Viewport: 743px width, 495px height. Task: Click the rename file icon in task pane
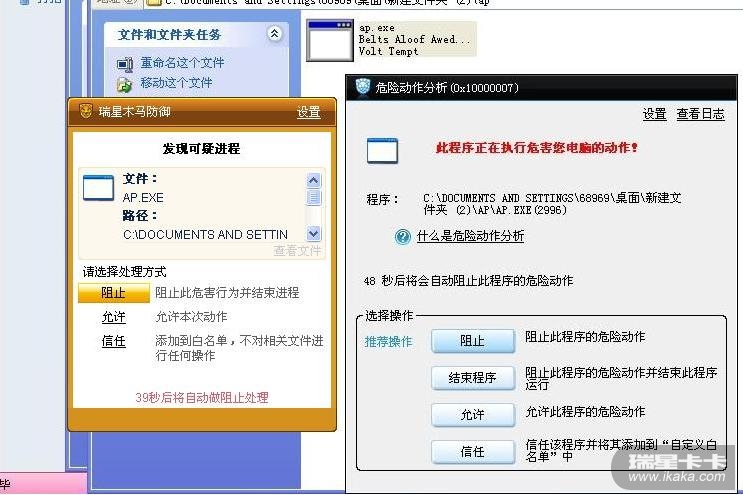[x=125, y=63]
